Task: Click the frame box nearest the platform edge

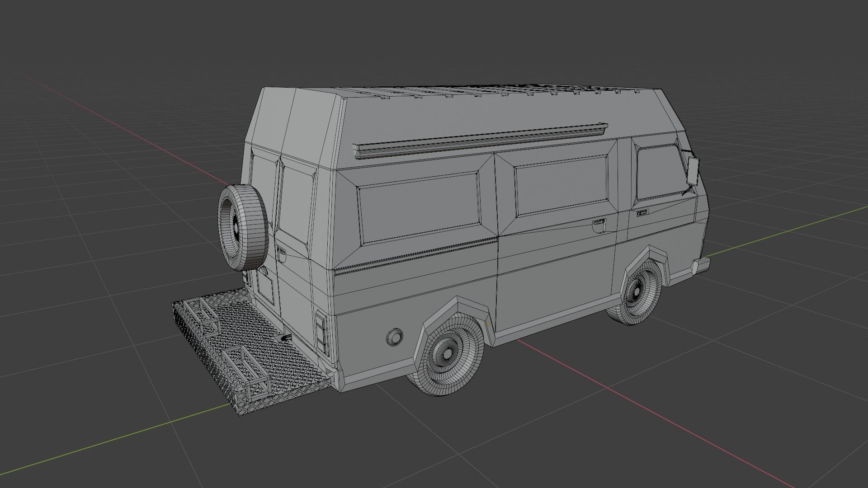Action: 247,373
